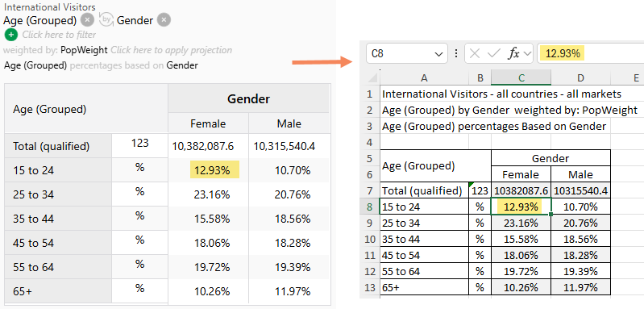Remove the Gender variable with its X icon

(164, 20)
